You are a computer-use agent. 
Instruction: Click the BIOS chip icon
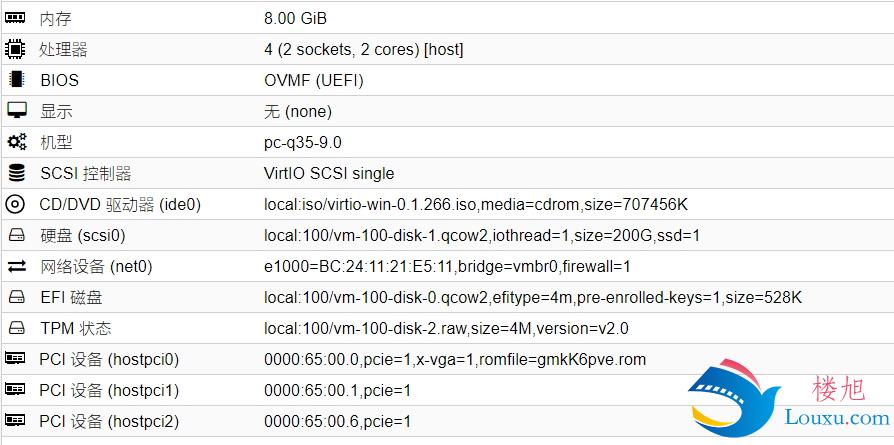[x=17, y=79]
